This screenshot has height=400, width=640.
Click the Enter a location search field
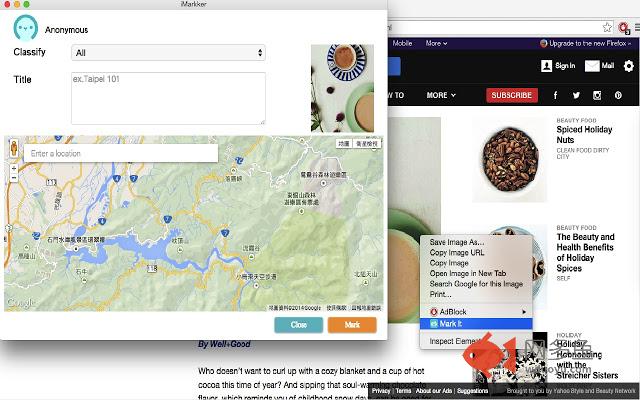[121, 153]
